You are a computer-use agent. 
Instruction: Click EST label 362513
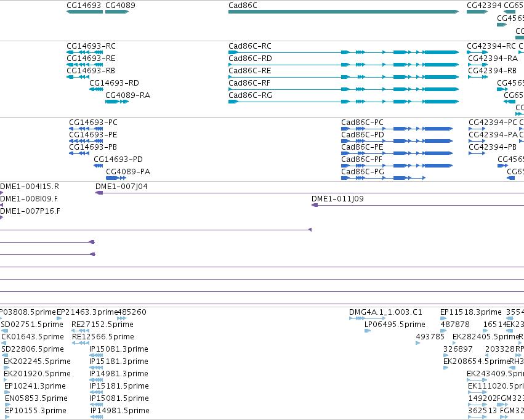[483, 411]
